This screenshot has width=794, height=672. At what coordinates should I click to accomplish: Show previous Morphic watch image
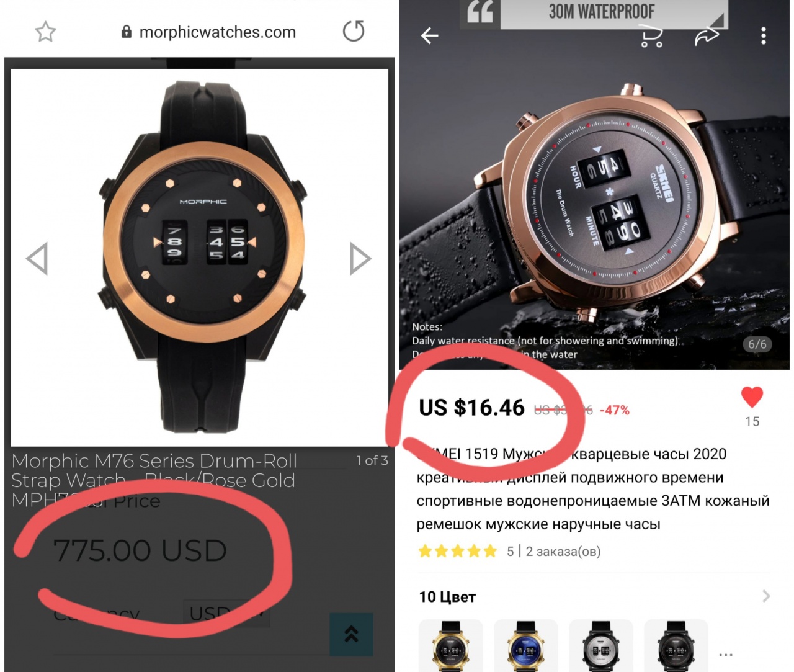point(37,259)
